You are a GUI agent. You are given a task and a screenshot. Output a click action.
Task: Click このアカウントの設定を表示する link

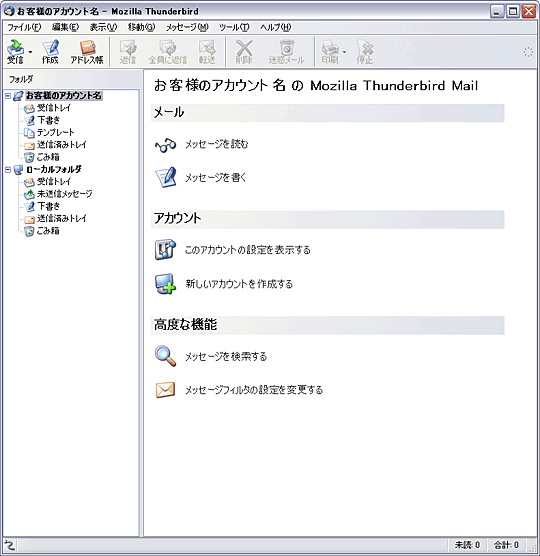coord(247,250)
